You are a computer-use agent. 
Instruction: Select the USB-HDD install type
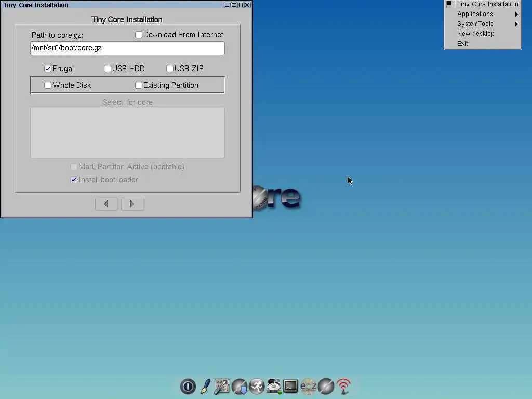[107, 69]
